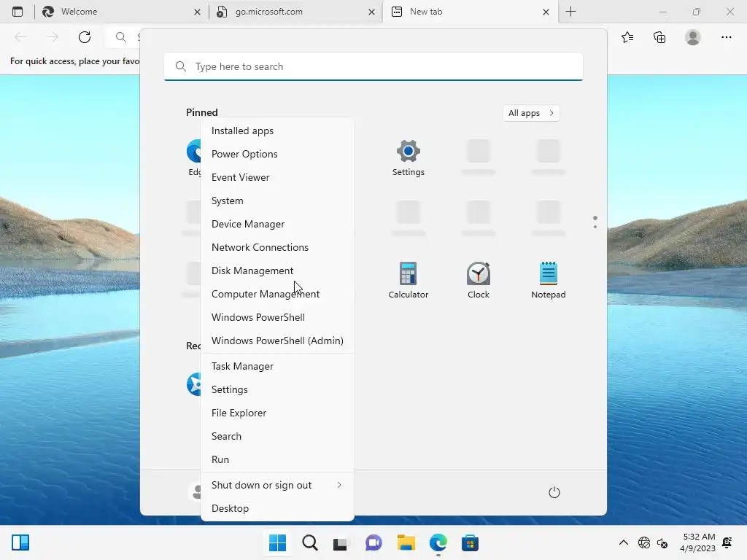
Task: Show hidden system tray icons
Action: 623,542
